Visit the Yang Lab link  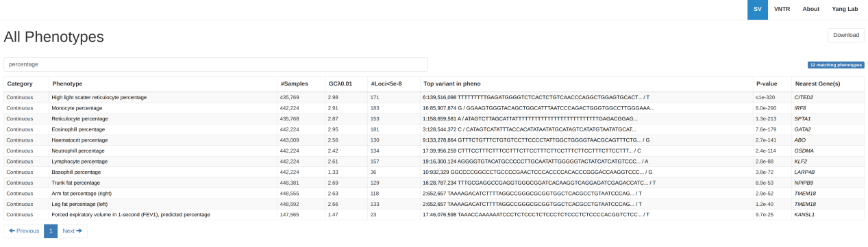point(845,9)
